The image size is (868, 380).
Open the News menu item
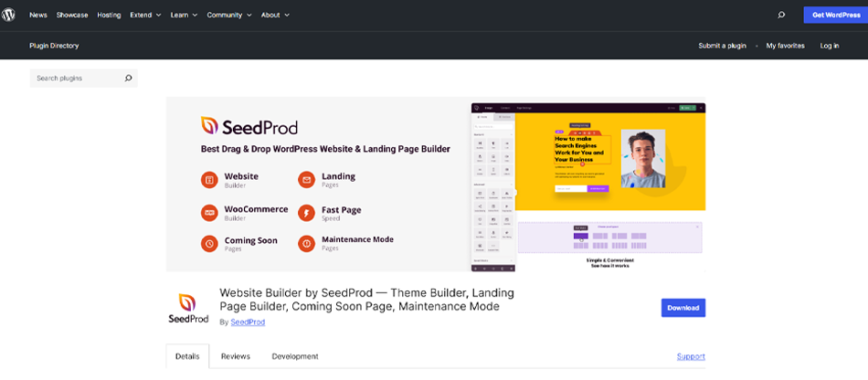pos(38,15)
